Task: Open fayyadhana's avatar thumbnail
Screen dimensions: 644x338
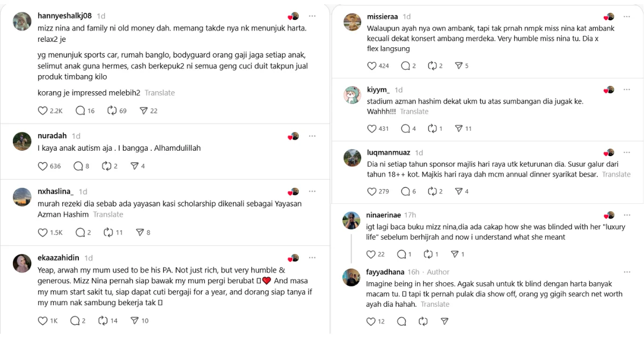Action: click(x=352, y=277)
